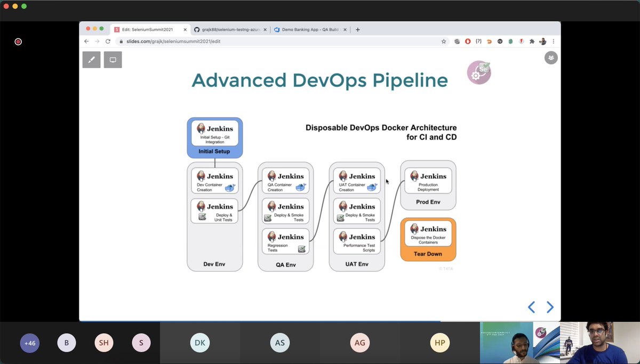Click the {?} extension icon
Image resolution: width=640 pixels, height=364 pixels.
click(x=478, y=41)
